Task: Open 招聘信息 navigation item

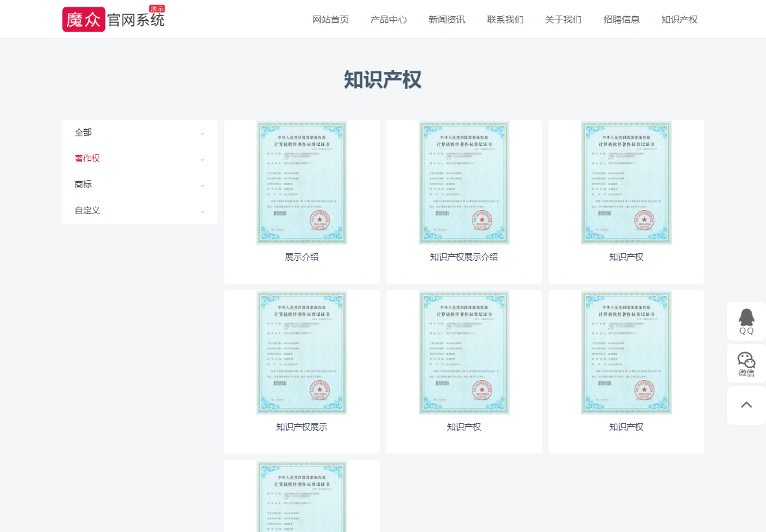Action: coord(621,19)
